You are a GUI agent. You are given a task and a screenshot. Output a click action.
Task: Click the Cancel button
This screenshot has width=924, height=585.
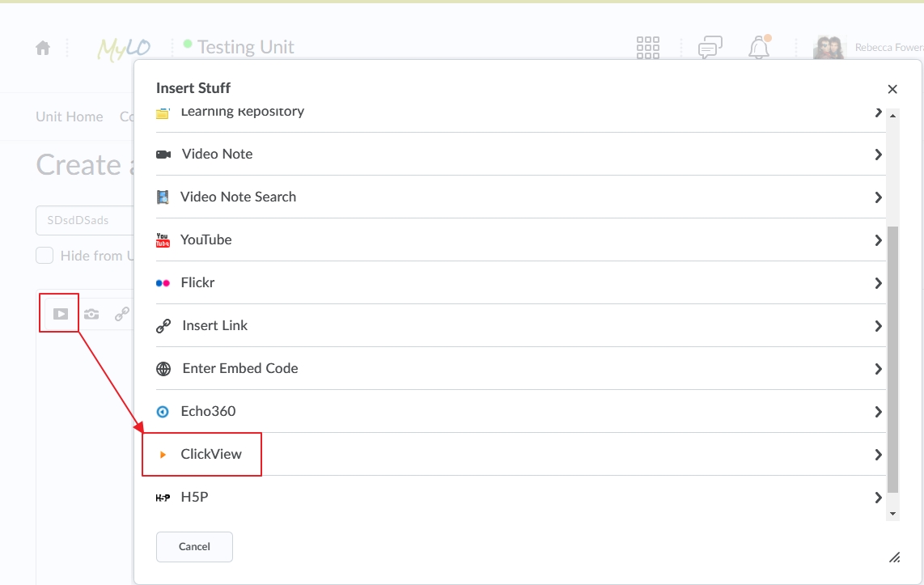(194, 547)
